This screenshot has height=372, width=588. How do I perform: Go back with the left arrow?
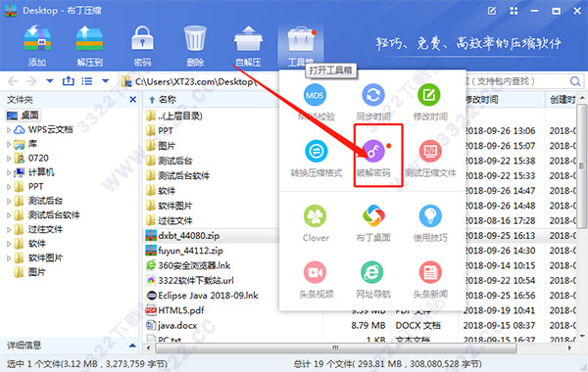click(x=13, y=81)
